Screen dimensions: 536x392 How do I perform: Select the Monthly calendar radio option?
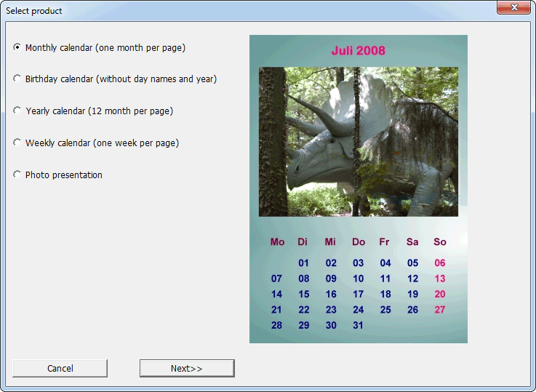[x=17, y=47]
